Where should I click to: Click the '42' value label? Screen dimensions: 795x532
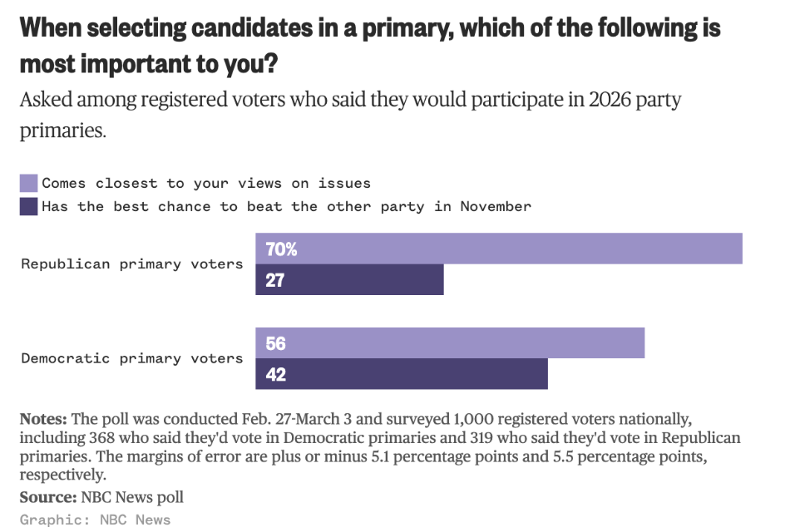pos(275,375)
